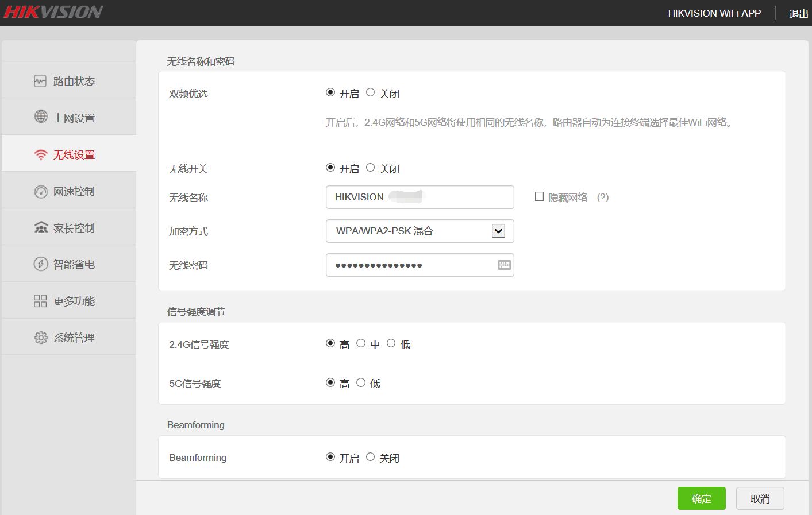Open 系统管理 section
This screenshot has height=515, width=812.
click(x=69, y=337)
